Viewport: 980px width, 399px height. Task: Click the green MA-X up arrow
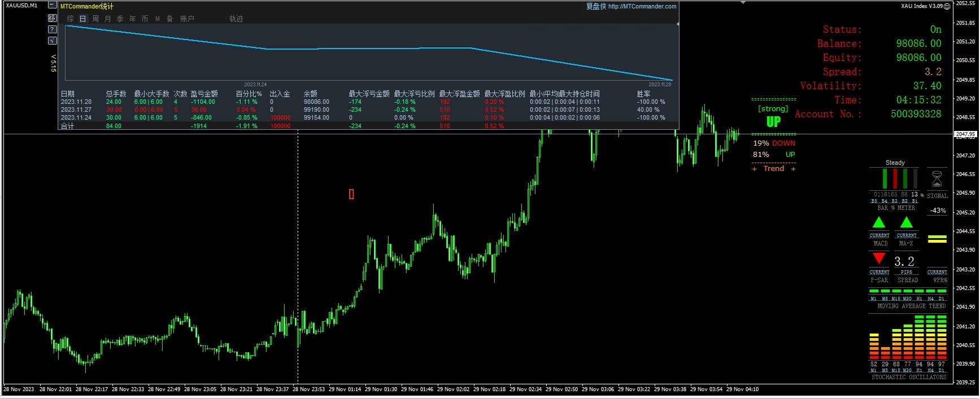(907, 222)
